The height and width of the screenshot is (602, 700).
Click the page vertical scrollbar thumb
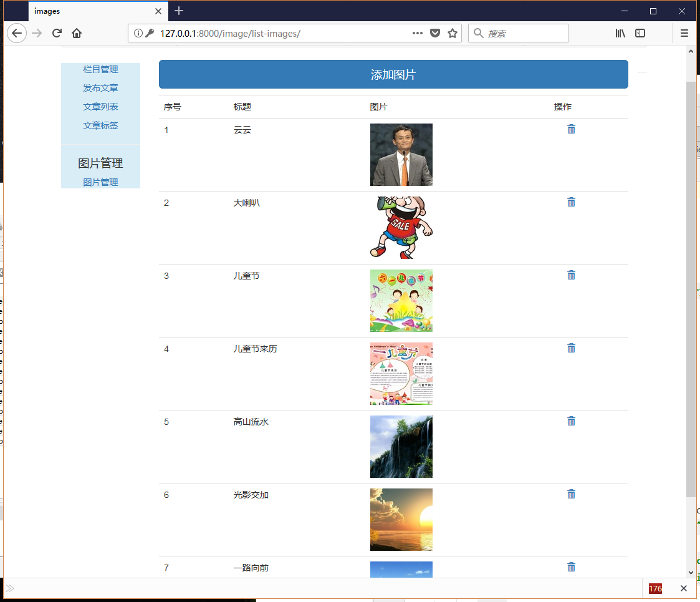pyautogui.click(x=691, y=289)
